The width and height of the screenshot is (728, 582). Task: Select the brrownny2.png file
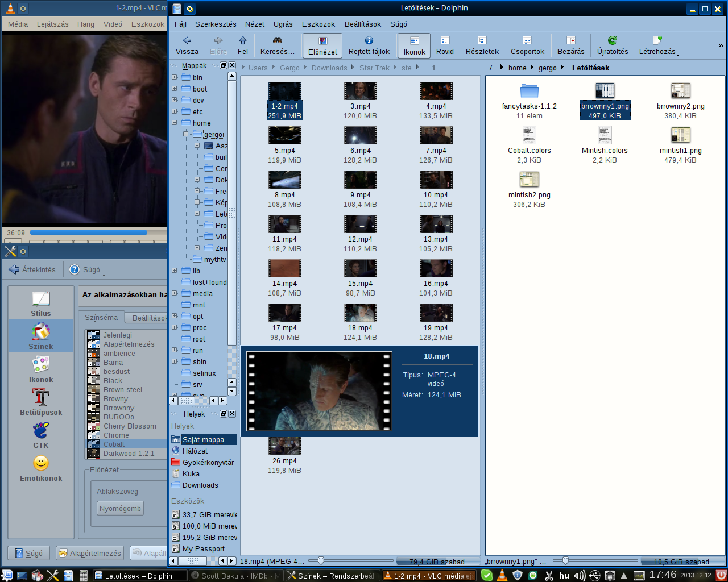click(680, 102)
